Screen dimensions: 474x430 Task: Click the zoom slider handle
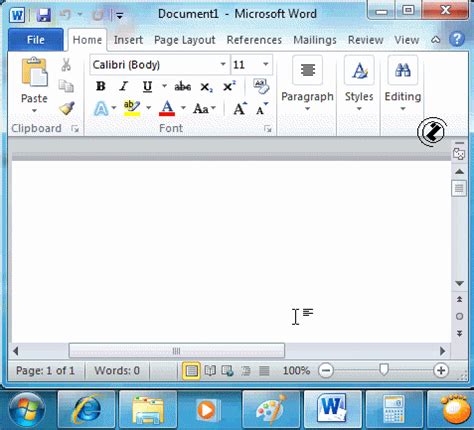[384, 369]
